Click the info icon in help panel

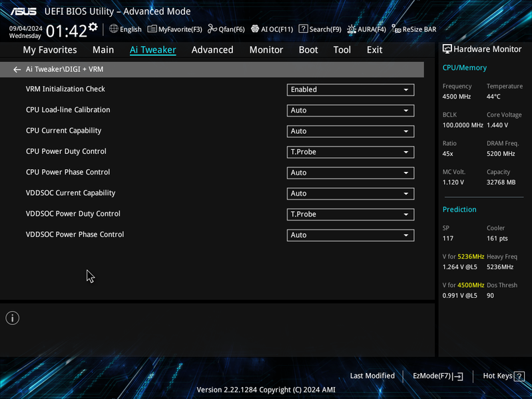tap(13, 318)
